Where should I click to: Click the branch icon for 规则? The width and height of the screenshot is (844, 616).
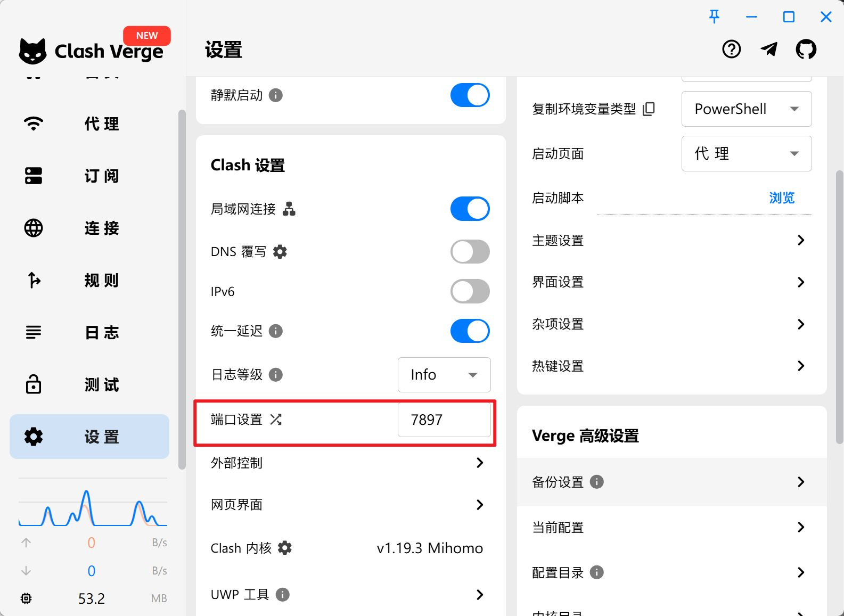pos(34,280)
